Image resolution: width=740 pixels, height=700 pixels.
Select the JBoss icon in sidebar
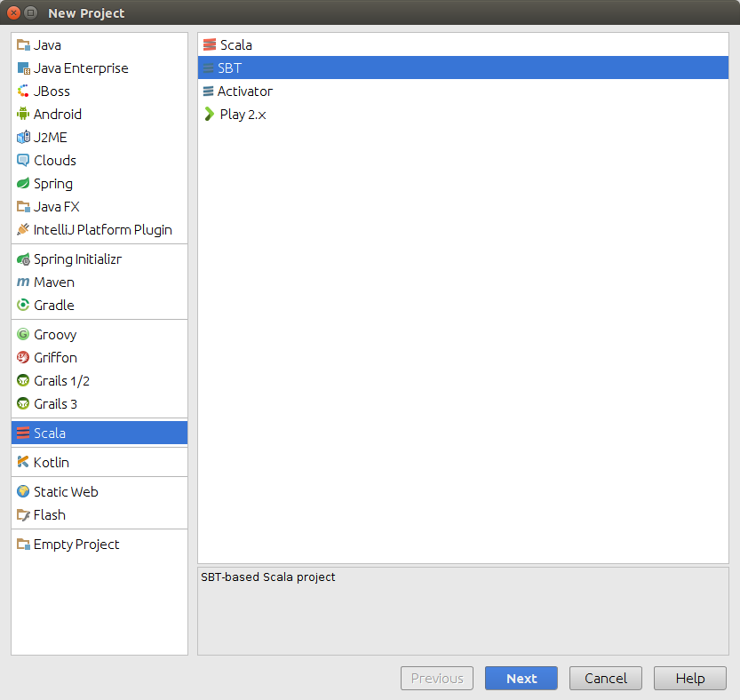[23, 91]
